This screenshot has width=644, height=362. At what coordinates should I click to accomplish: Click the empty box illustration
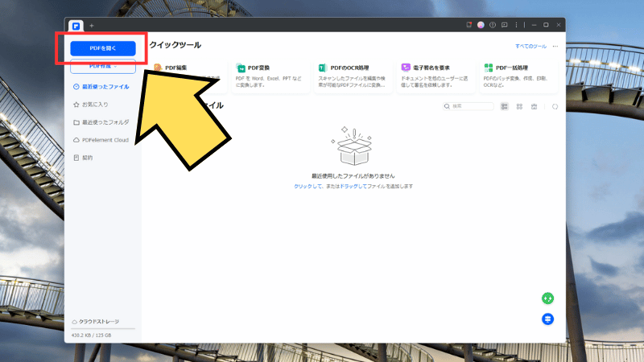353,146
